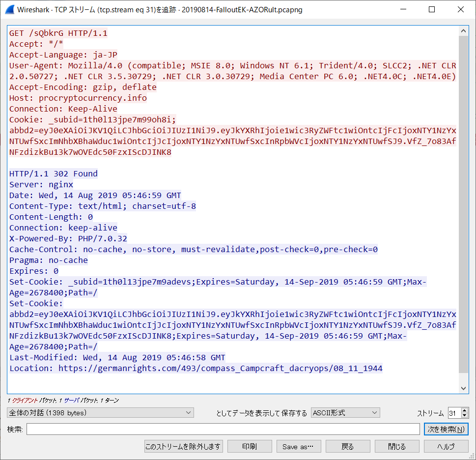This screenshot has width=476, height=460.
Task: Click the 'Content-Type: text/html; charset=utf-8' line
Action: 103,206
